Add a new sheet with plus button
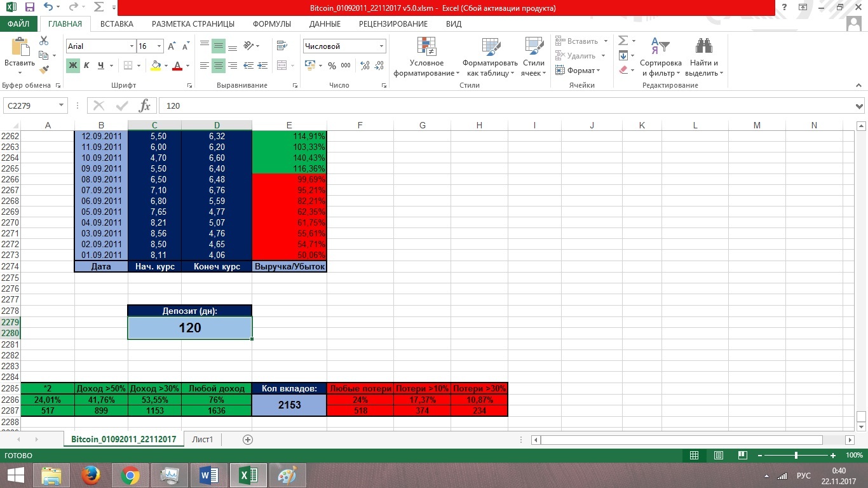 248,439
